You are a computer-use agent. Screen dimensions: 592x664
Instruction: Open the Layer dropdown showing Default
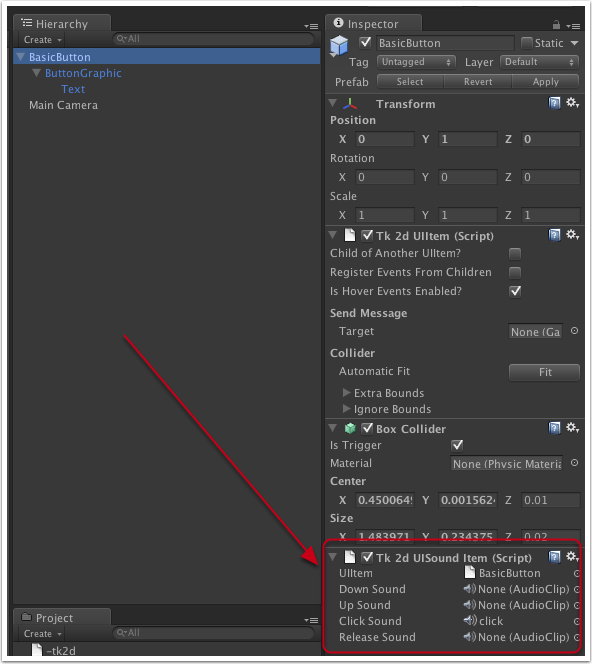[x=539, y=62]
